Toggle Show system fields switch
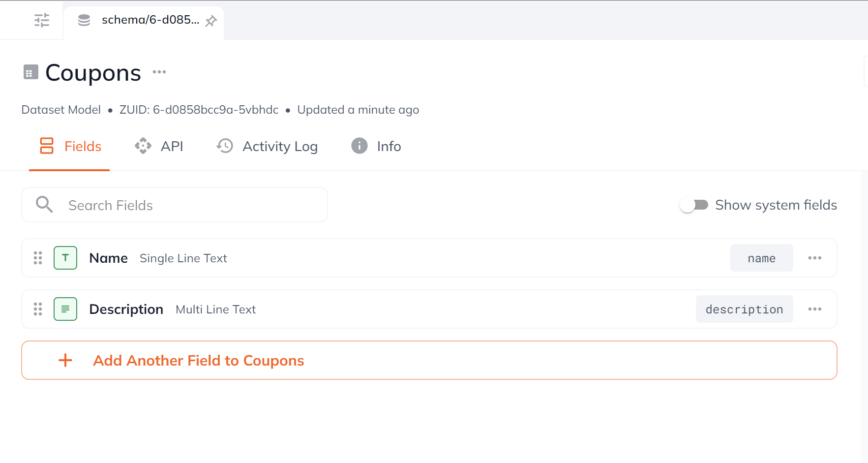The image size is (868, 463). click(x=694, y=205)
